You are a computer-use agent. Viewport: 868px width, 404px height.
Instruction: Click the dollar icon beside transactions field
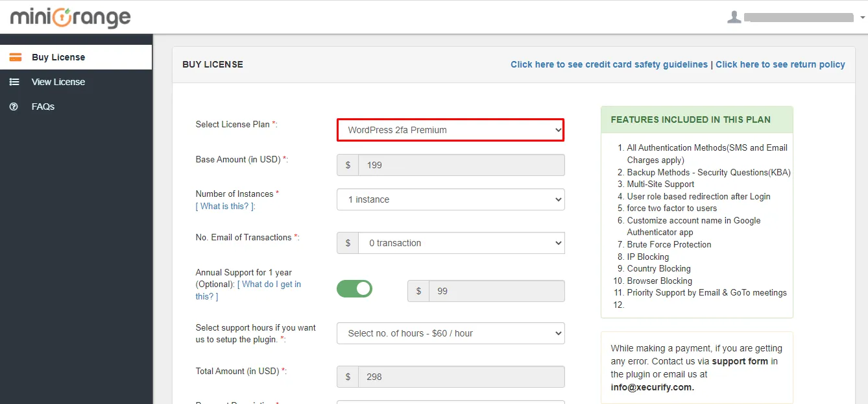click(347, 242)
